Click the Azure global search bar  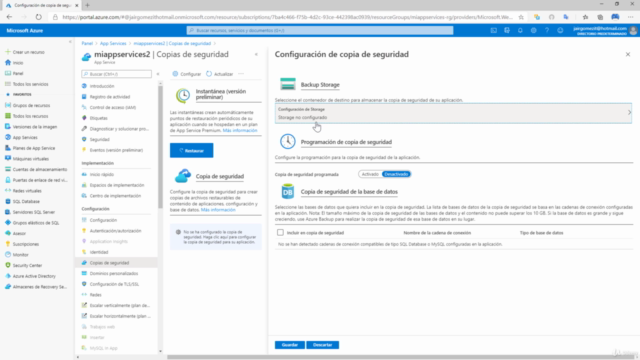click(320, 30)
